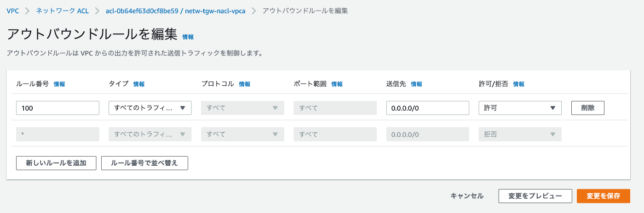Click ルール番号で並べ替え button
The image size is (644, 213).
pos(144,163)
